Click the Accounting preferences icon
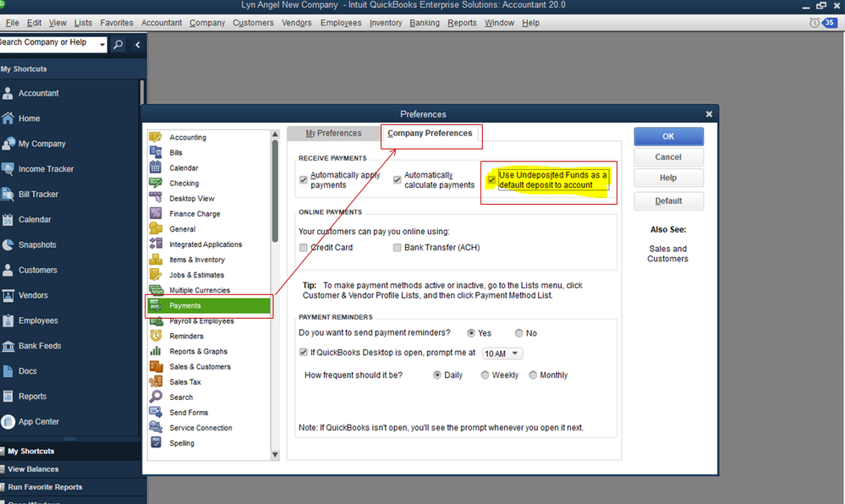Viewport: 845px width, 504px height. pos(156,137)
